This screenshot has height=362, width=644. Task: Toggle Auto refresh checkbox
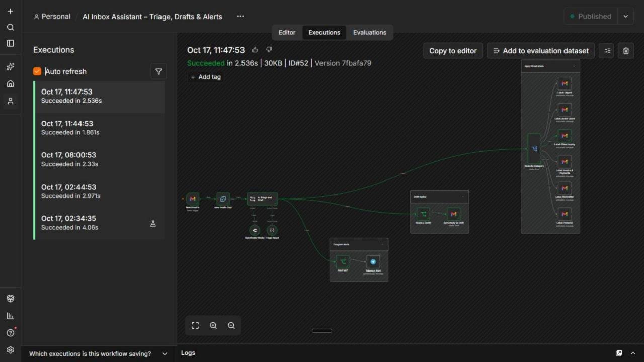[x=37, y=71]
